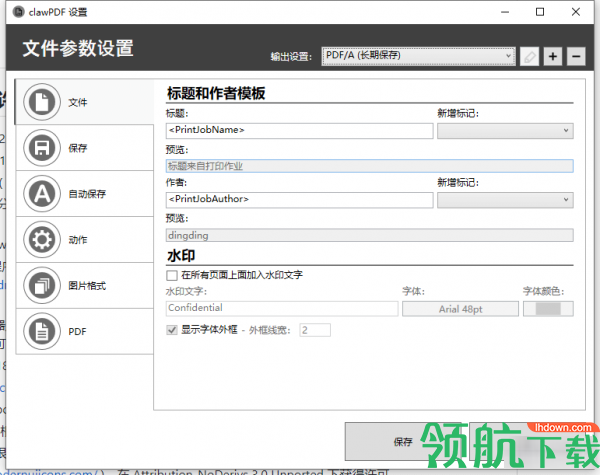Maximize the clawPDF 设置 window

tap(540, 12)
